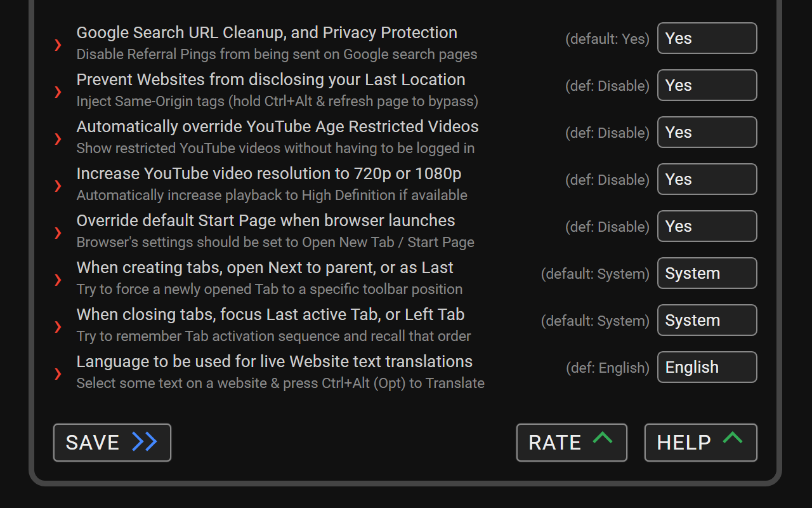The image size is (812, 508).
Task: Open new tab position System dropdown
Action: pos(707,273)
